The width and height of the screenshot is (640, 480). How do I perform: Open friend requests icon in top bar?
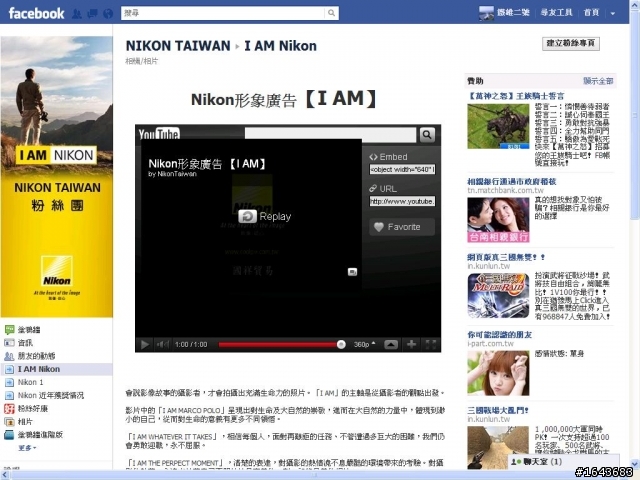pos(76,14)
